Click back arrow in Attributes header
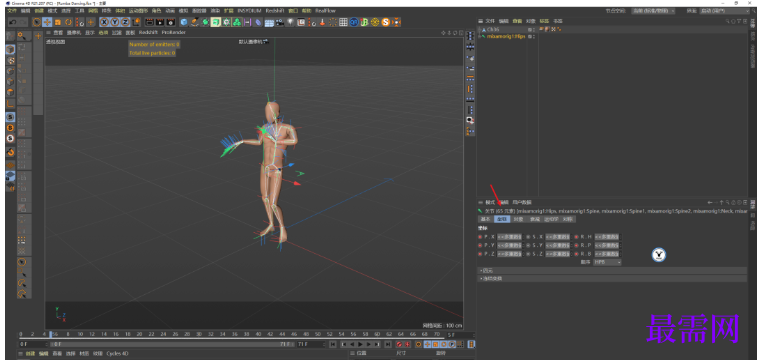758x360 pixels. pos(710,202)
